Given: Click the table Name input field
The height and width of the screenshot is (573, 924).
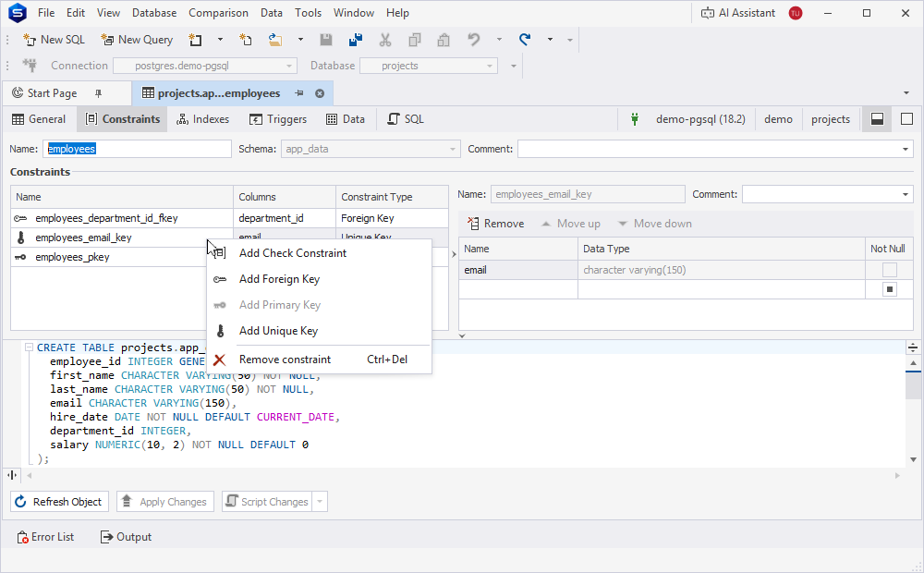Looking at the screenshot, I should tap(138, 149).
